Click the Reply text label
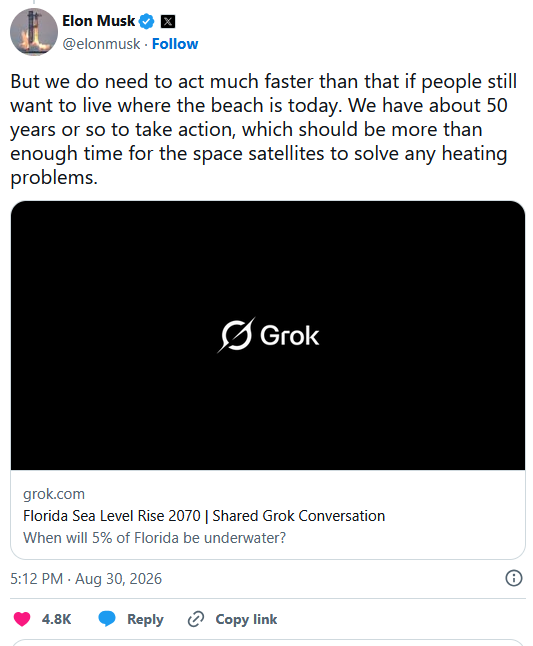Screen dimensions: 533x646 [x=145, y=619]
